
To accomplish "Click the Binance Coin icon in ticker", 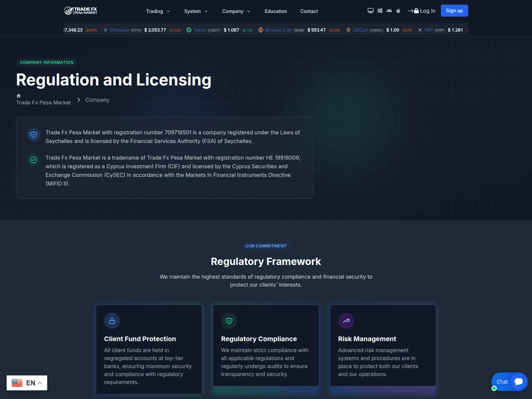I will coord(261,30).
